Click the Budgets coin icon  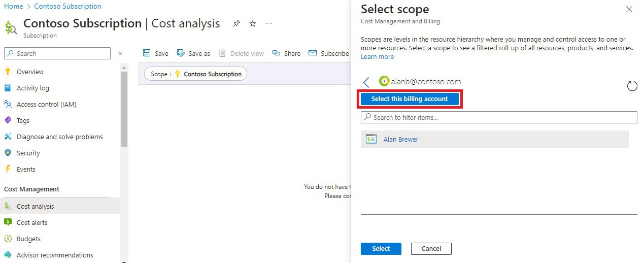coord(8,239)
